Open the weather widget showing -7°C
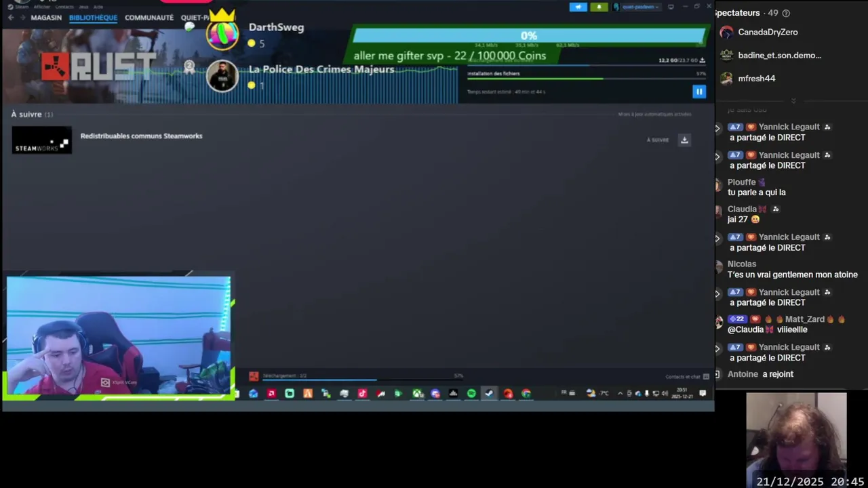Viewport: 868px width, 488px height. (597, 393)
